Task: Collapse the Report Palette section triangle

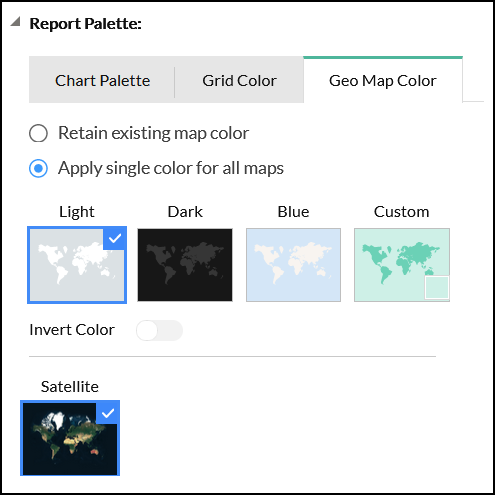Action: [16, 22]
